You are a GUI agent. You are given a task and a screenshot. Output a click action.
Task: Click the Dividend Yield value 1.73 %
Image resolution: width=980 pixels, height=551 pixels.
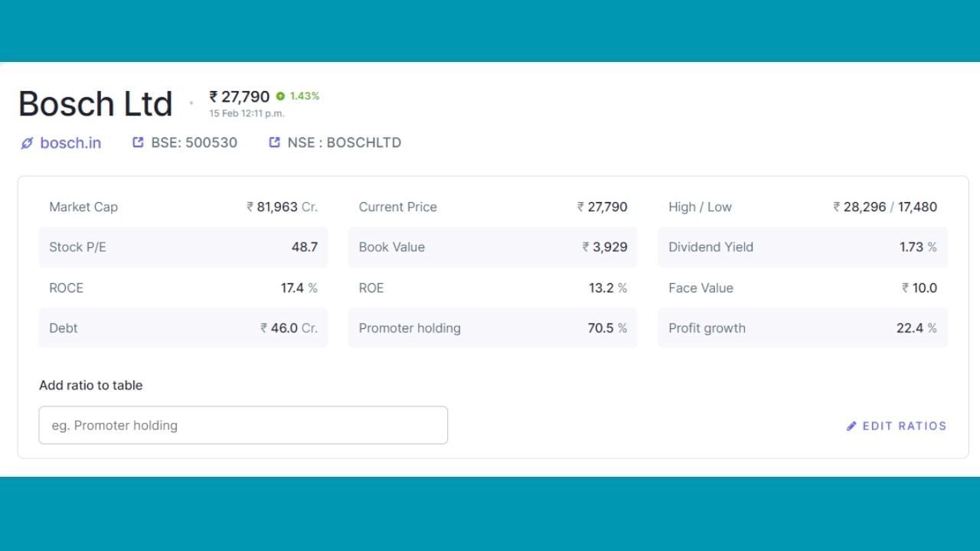918,247
